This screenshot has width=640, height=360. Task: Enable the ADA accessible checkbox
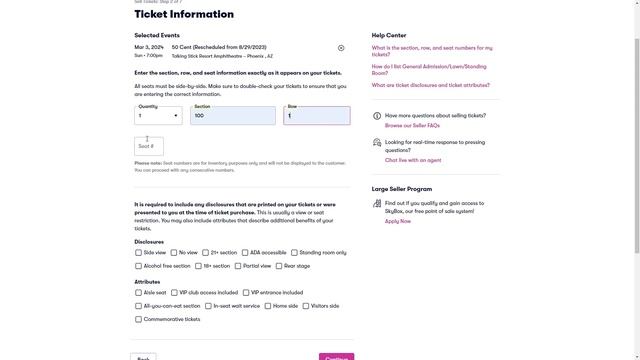pos(245,253)
